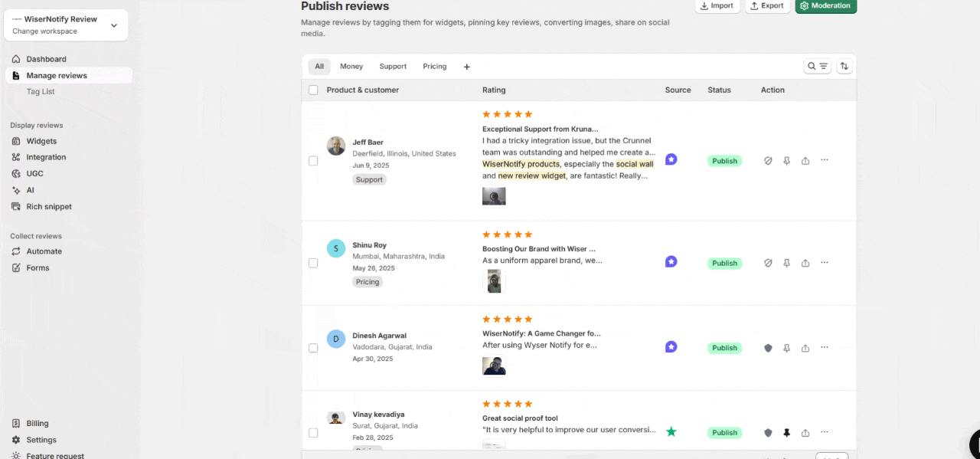The width and height of the screenshot is (980, 459).
Task: Open more options for Shinu Roy's review
Action: pyautogui.click(x=825, y=263)
